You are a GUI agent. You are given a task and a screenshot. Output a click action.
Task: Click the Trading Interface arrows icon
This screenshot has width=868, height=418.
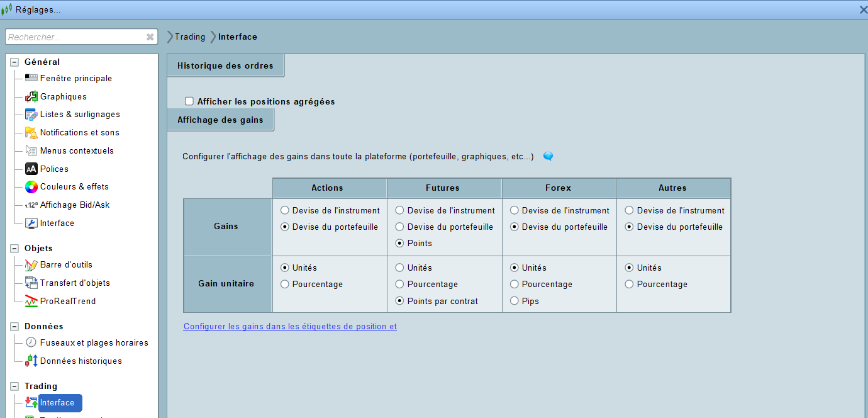pyautogui.click(x=31, y=402)
